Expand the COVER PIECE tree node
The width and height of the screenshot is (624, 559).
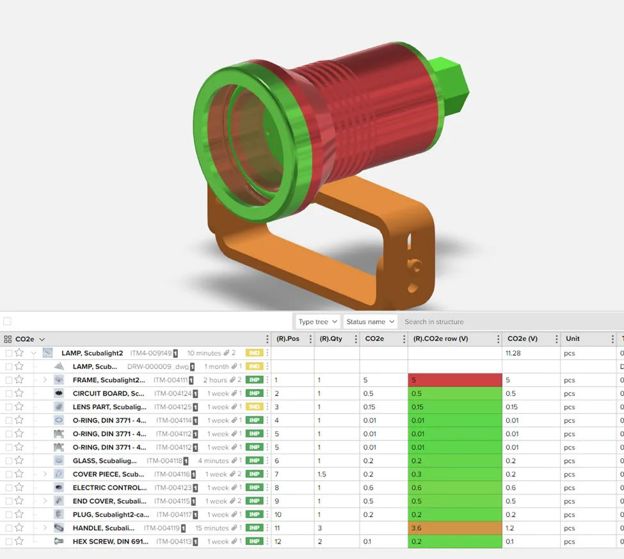(x=45, y=474)
